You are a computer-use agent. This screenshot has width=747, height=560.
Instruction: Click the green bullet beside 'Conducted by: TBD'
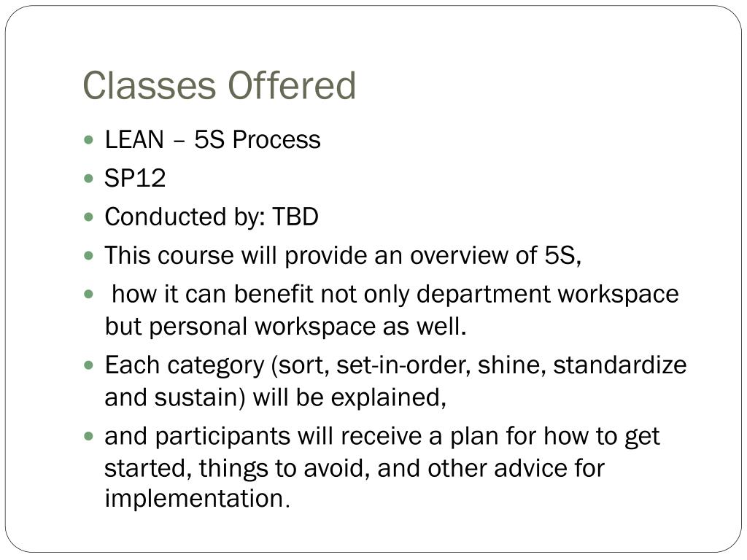coord(88,217)
